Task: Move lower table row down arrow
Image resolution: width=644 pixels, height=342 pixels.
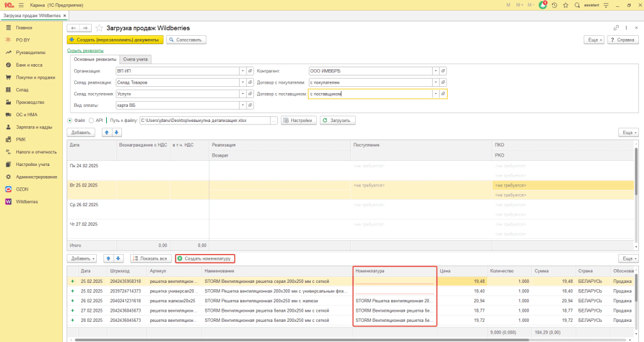Action: pyautogui.click(x=118, y=258)
